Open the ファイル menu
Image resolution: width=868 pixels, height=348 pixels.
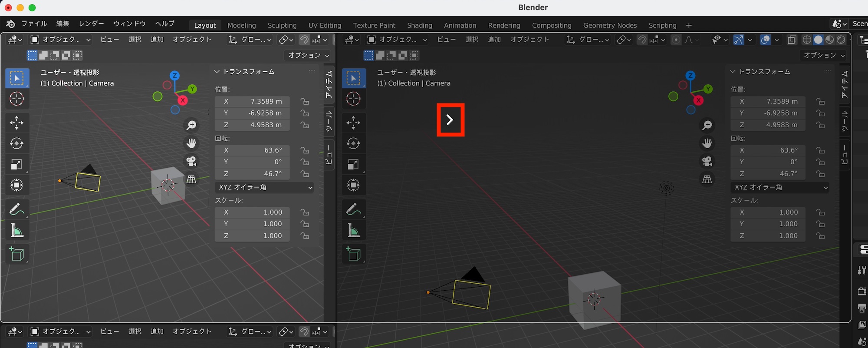tap(34, 23)
